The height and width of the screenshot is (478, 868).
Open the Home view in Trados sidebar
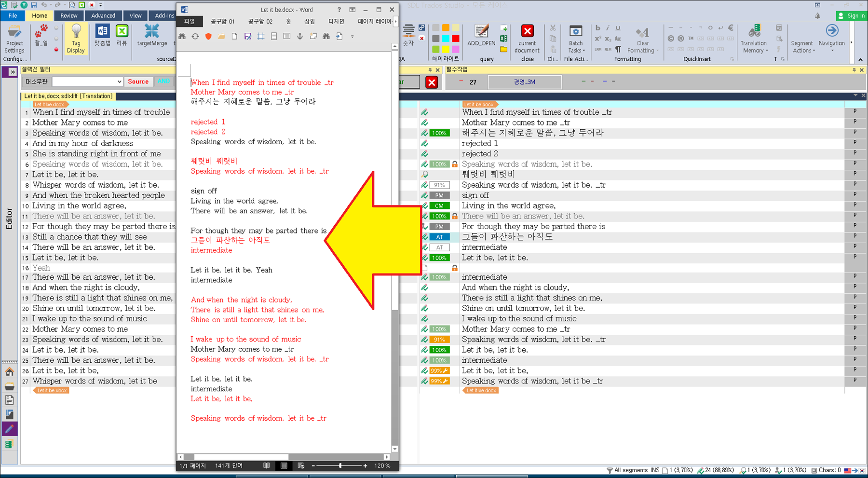pos(9,372)
